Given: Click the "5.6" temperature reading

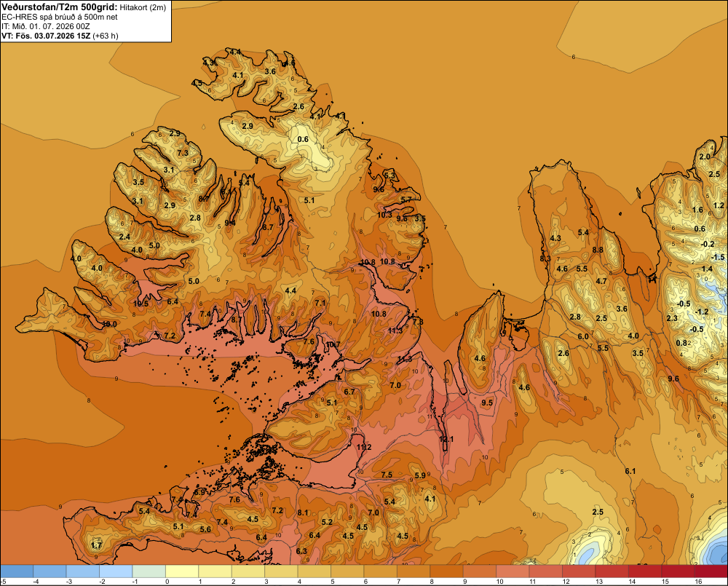Looking at the screenshot, I should coord(205,529).
